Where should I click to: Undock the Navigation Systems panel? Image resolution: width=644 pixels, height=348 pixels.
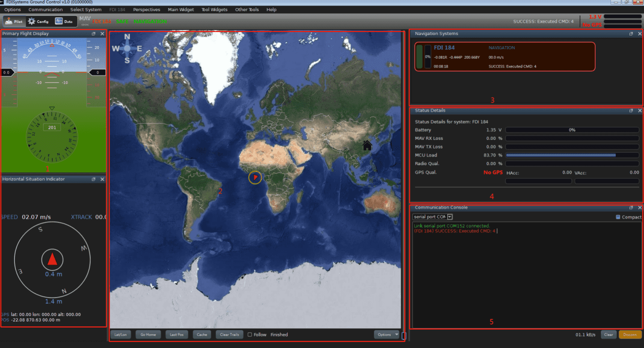[631, 34]
